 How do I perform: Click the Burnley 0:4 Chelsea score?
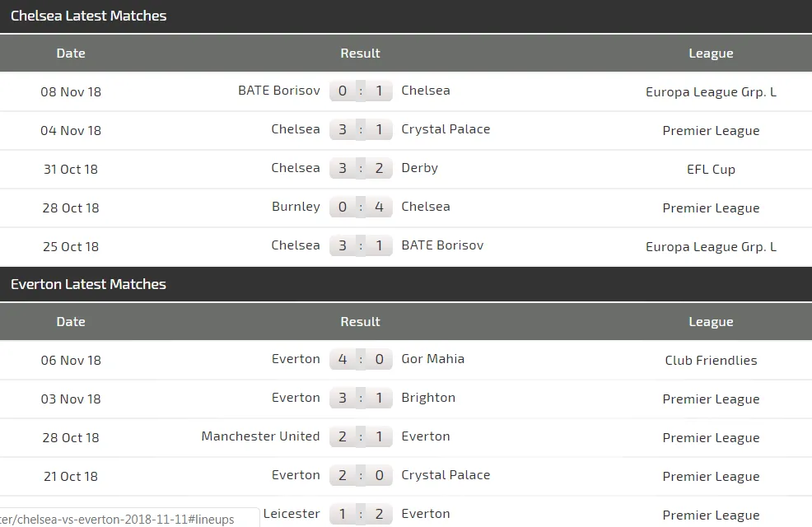pos(361,208)
